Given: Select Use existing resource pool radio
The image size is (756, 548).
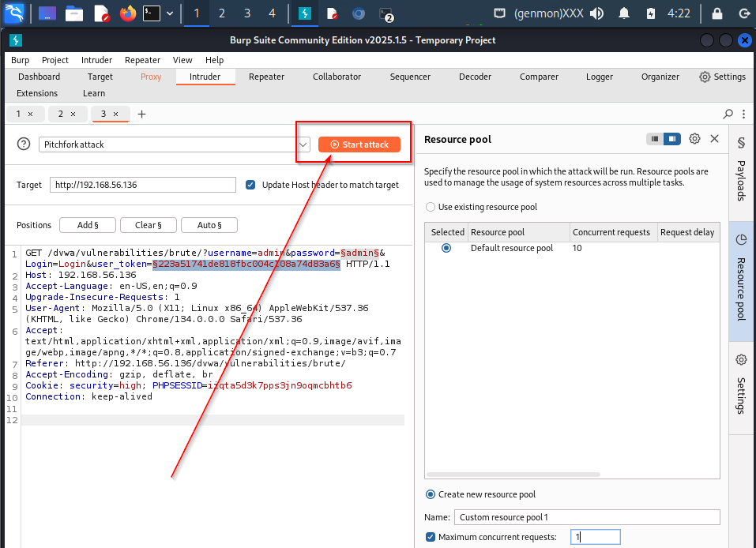Looking at the screenshot, I should point(430,207).
